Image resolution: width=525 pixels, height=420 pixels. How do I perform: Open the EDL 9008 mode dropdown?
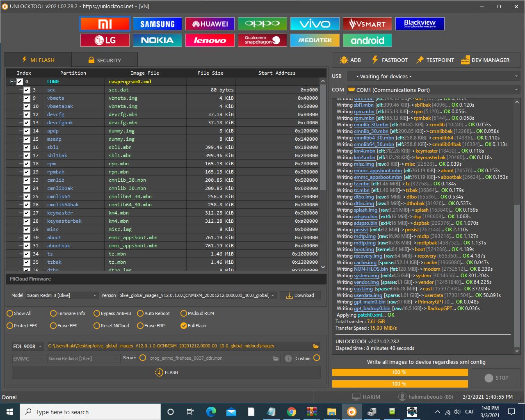coord(28,346)
